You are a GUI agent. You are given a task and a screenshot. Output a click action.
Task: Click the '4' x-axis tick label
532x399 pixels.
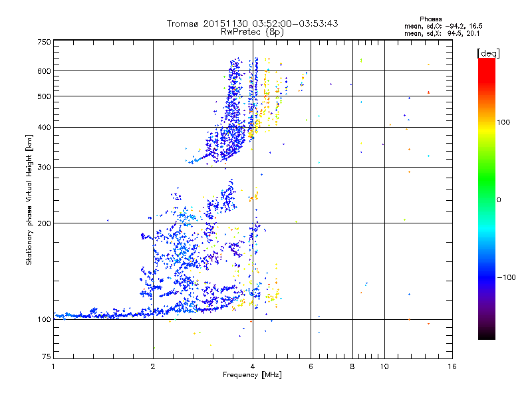[x=253, y=366]
